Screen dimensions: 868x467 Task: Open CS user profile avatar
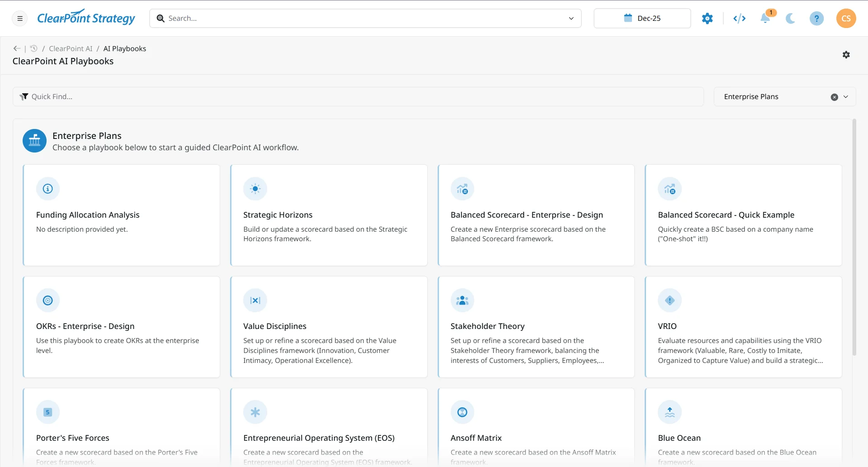click(x=846, y=19)
